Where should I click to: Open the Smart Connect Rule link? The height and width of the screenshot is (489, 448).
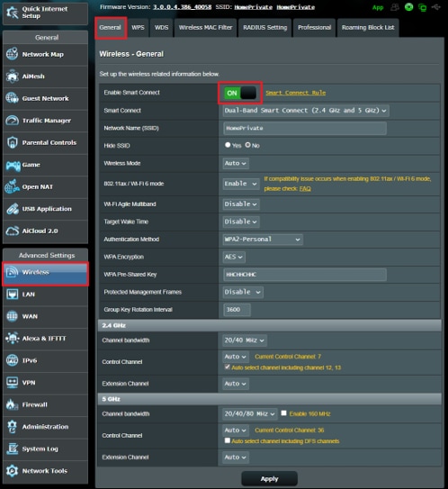tap(296, 93)
